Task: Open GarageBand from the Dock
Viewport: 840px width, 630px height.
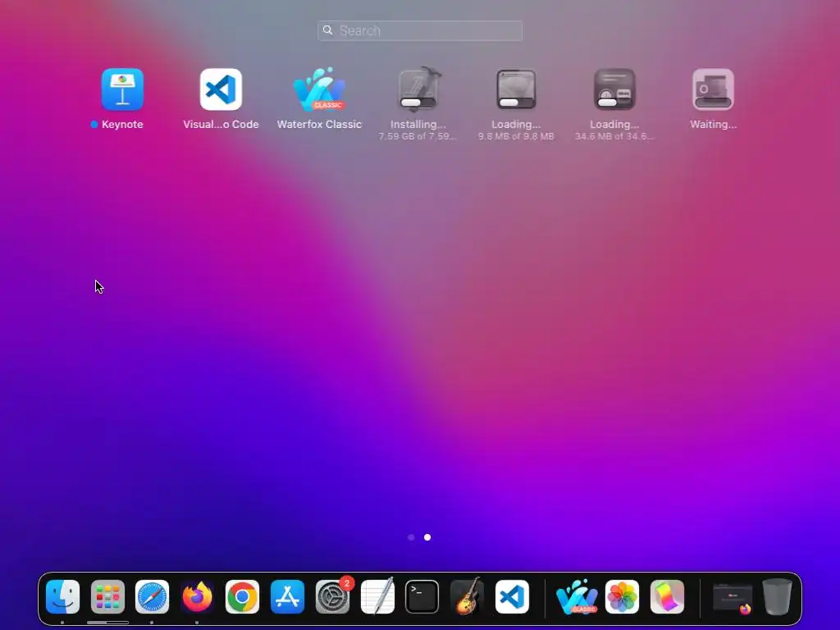Action: [x=467, y=596]
